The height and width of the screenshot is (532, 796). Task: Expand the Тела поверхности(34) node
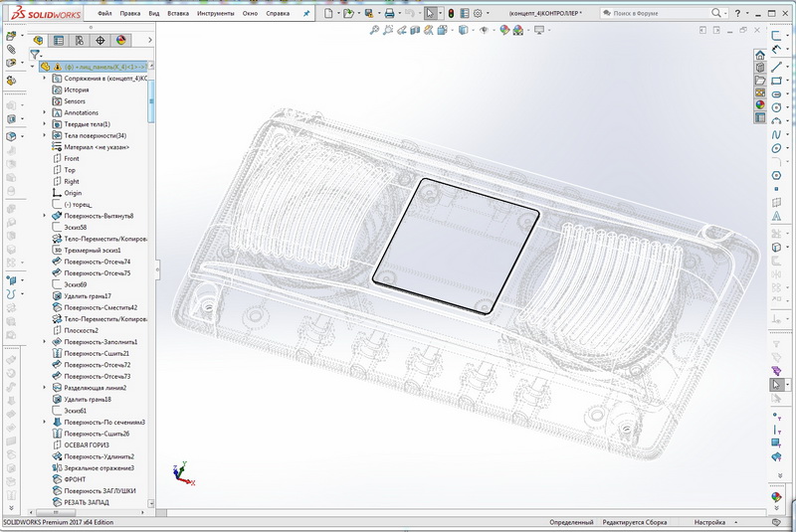[x=44, y=135]
